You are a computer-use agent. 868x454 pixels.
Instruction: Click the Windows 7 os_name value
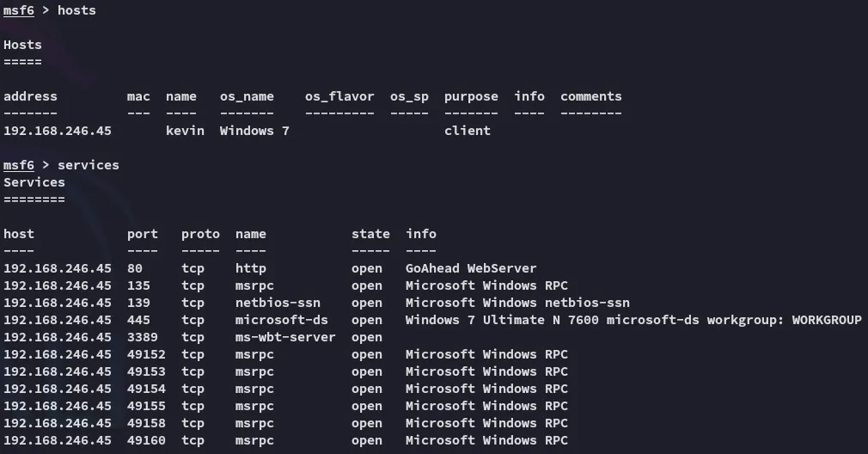(x=254, y=131)
